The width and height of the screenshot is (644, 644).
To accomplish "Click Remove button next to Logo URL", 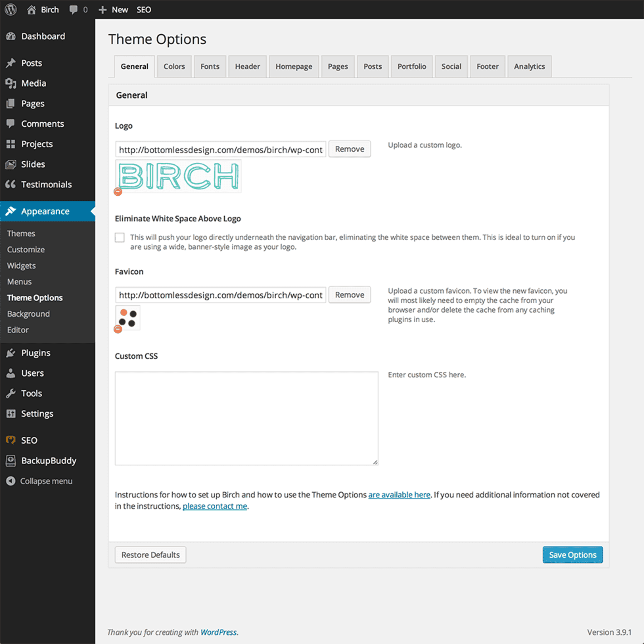I will (350, 149).
